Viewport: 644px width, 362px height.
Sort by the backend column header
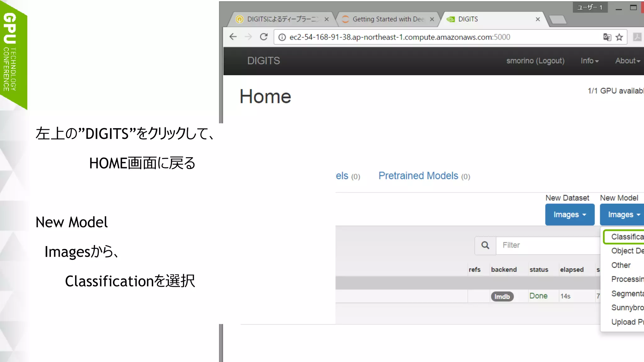pyautogui.click(x=504, y=270)
